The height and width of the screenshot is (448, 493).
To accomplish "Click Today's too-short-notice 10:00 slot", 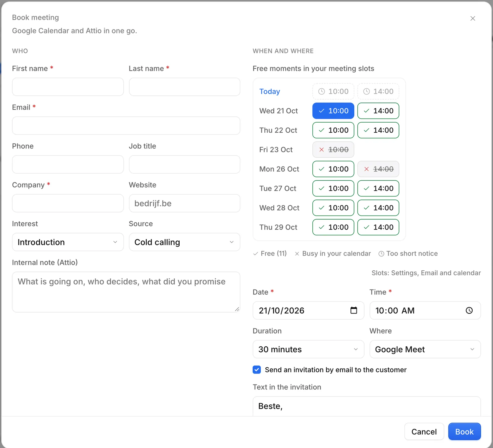I will (x=333, y=91).
